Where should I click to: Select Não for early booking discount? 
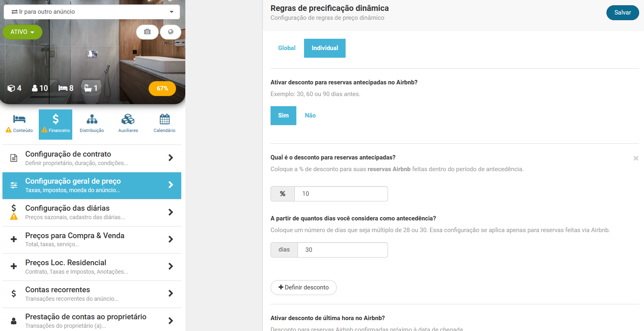click(x=310, y=115)
